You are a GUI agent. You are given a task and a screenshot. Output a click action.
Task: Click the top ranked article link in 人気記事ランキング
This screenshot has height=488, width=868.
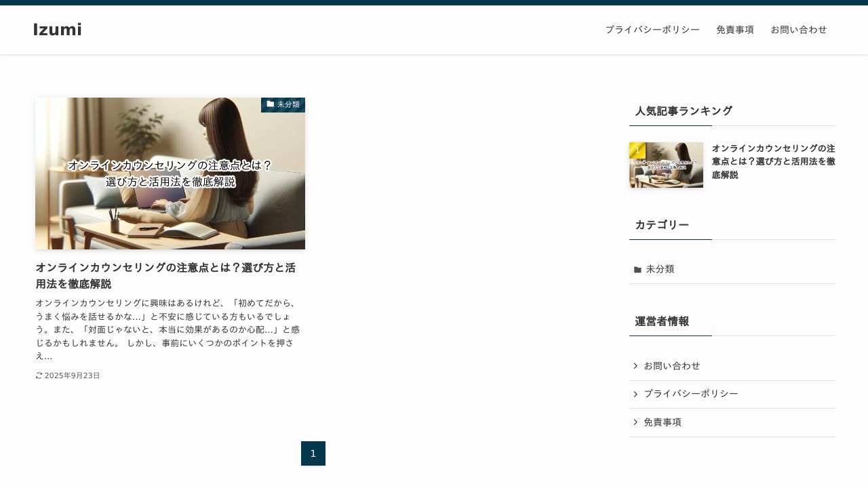pos(773,161)
